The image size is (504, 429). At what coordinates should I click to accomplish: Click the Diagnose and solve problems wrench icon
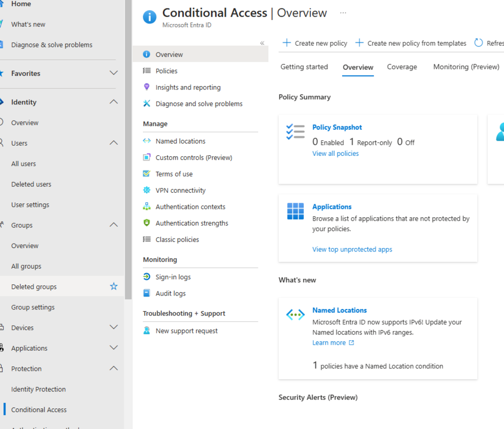[x=147, y=103]
